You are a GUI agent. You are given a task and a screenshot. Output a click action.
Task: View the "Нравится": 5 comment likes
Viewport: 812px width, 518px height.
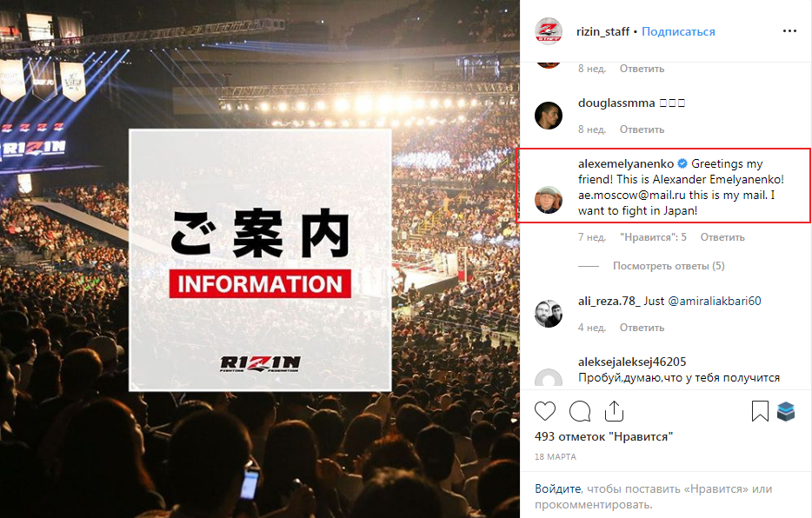(653, 237)
